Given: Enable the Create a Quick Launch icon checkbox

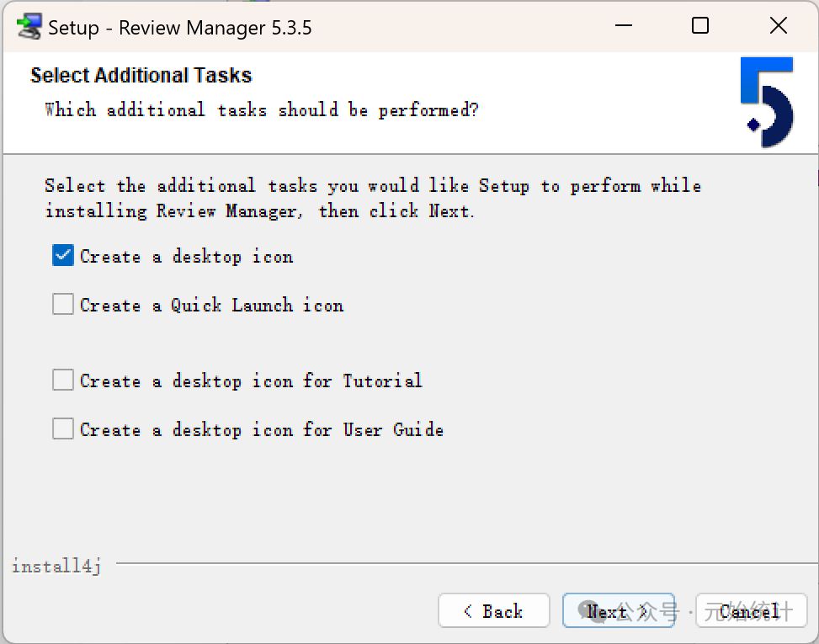Looking at the screenshot, I should tap(63, 305).
